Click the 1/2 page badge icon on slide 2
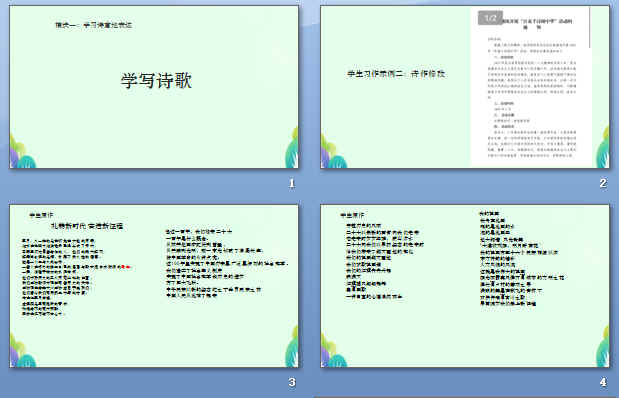619x398 pixels. (490, 18)
